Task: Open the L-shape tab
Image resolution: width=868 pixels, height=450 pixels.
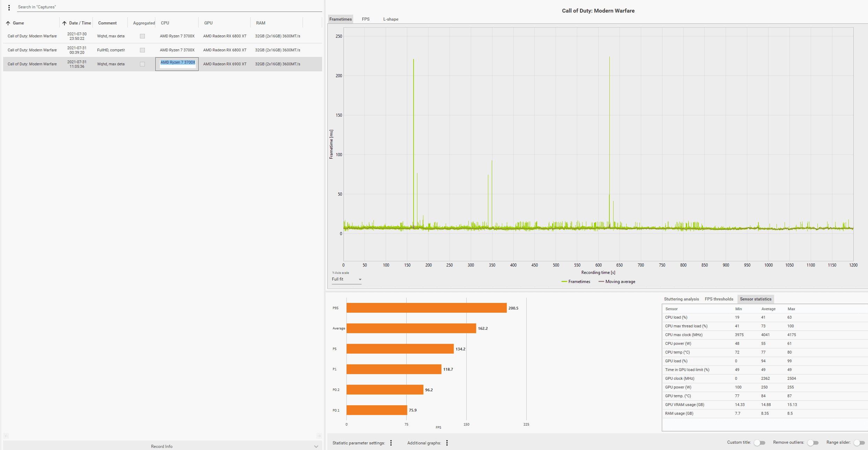Action: 391,19
